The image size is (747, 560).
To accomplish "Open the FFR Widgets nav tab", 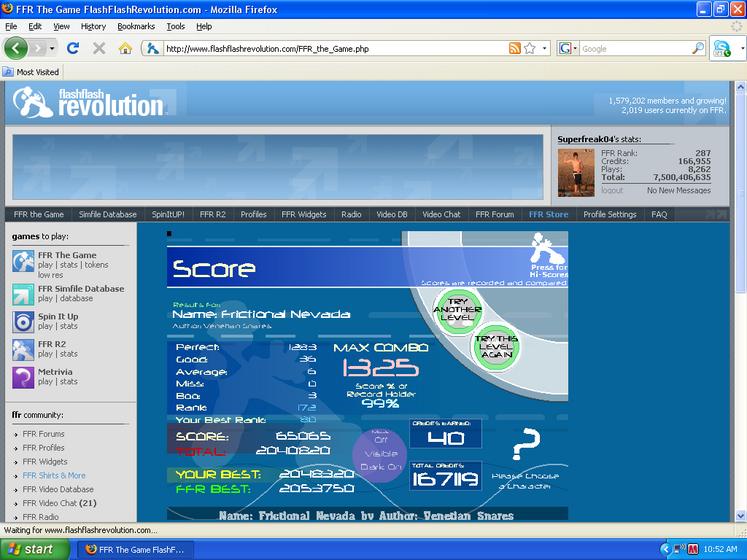I will [303, 214].
